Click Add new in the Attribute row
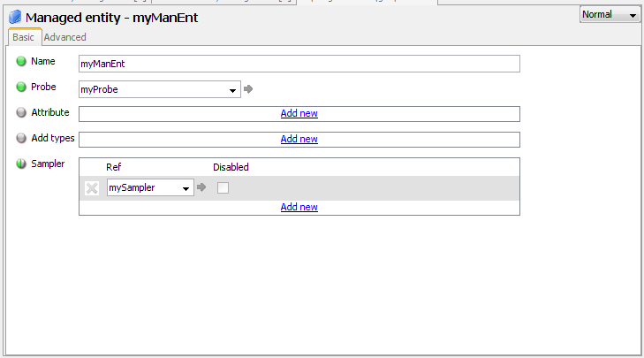644x358 pixels. point(299,113)
